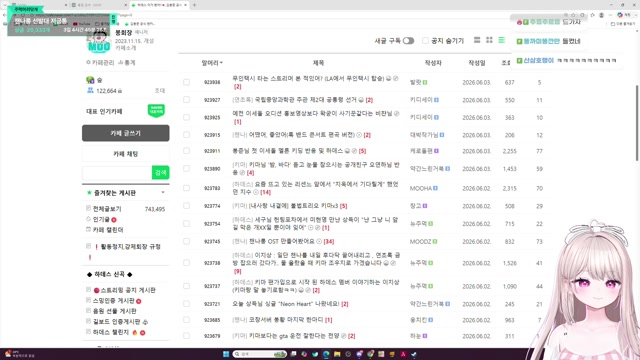Click the star icon beside 즐겨찾는 게시판

coord(89,193)
